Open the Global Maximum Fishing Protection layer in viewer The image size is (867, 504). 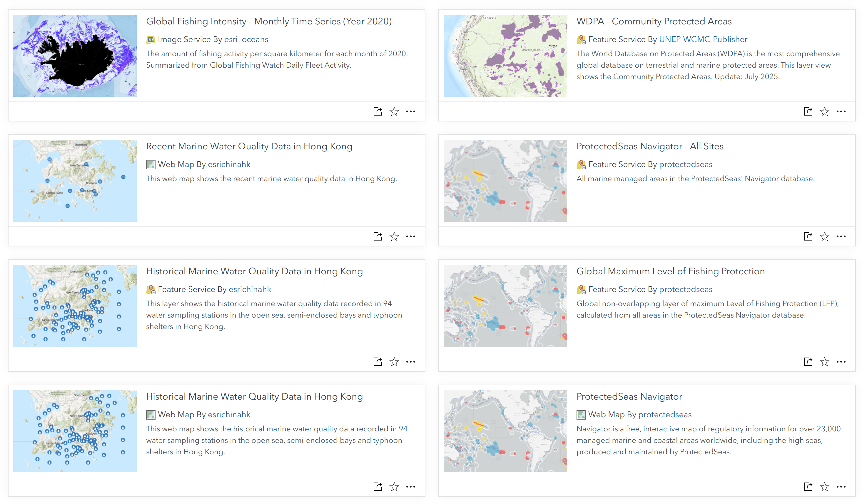[x=808, y=362]
